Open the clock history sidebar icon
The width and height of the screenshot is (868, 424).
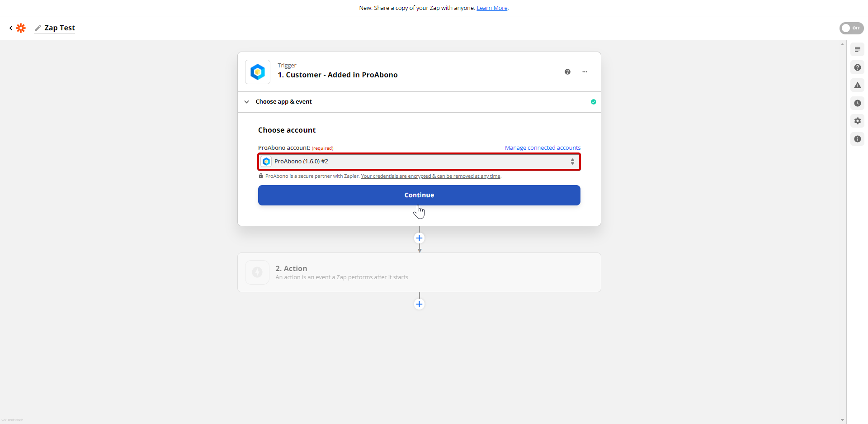point(857,103)
